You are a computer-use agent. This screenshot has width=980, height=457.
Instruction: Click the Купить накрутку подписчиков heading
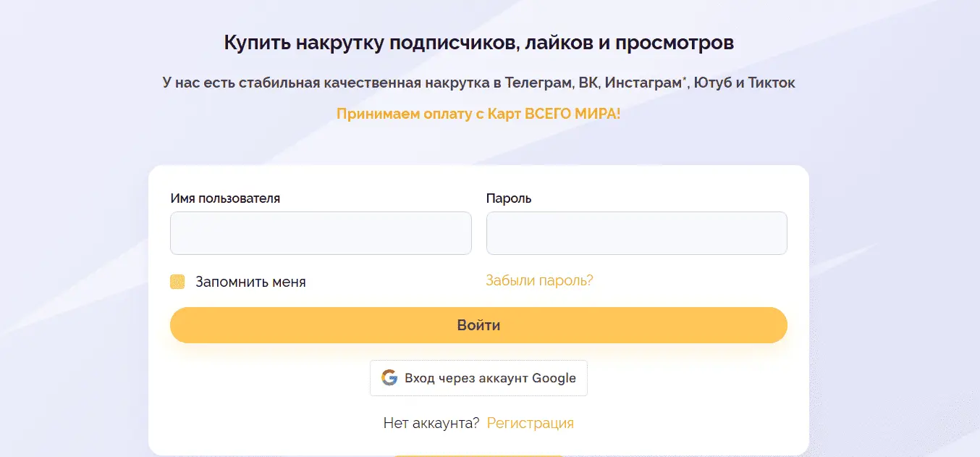point(478,43)
